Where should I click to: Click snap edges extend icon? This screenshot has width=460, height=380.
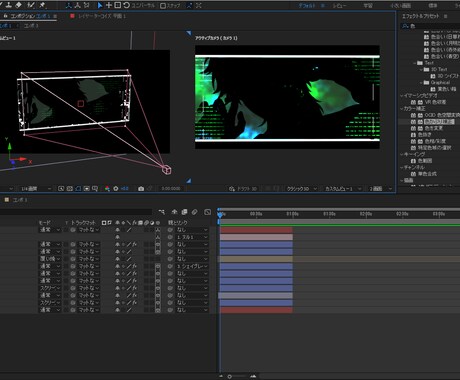coord(189,5)
